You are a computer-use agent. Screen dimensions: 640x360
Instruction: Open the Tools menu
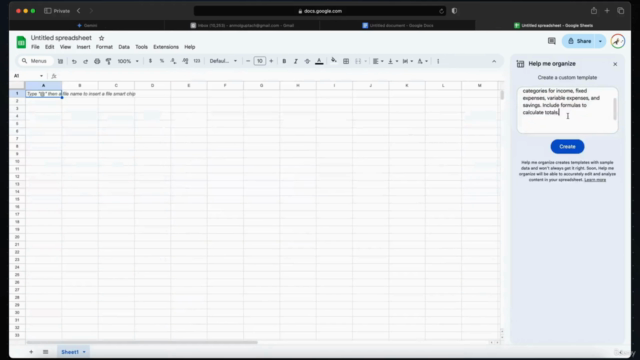[141, 47]
